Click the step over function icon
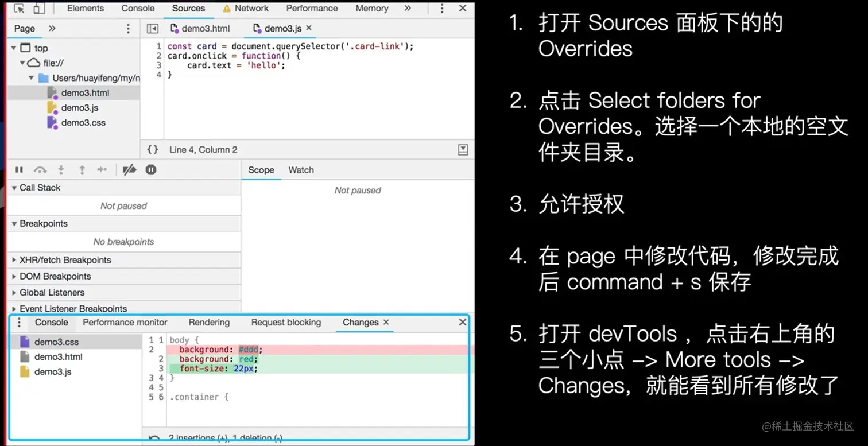 click(40, 170)
